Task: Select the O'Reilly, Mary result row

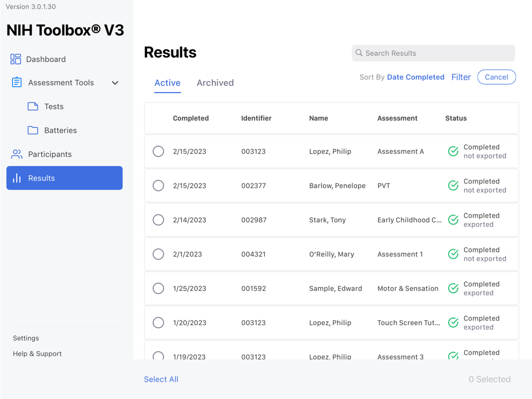Action: click(158, 254)
